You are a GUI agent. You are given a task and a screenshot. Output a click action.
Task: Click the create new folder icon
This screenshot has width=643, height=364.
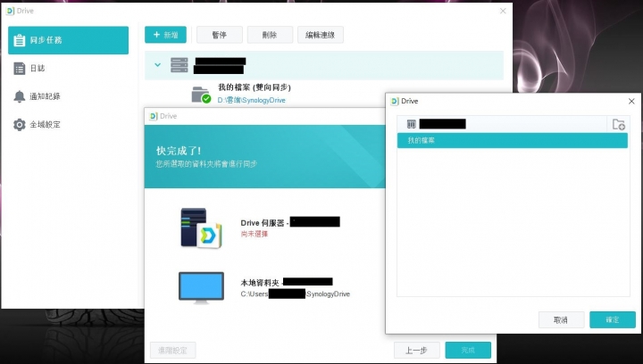point(618,124)
